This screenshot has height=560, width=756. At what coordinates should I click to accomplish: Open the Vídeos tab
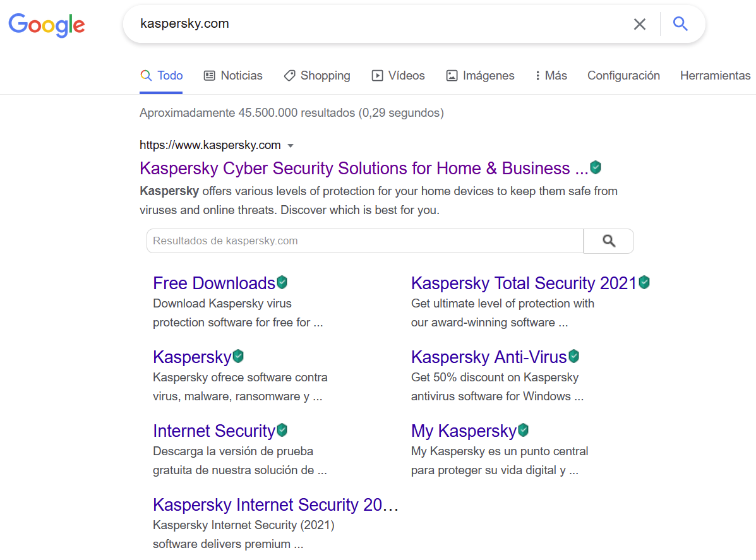click(399, 76)
